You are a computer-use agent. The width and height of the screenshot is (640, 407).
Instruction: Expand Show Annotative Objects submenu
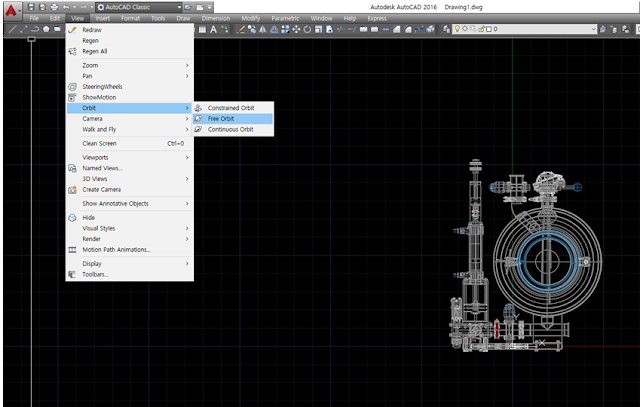tap(130, 203)
